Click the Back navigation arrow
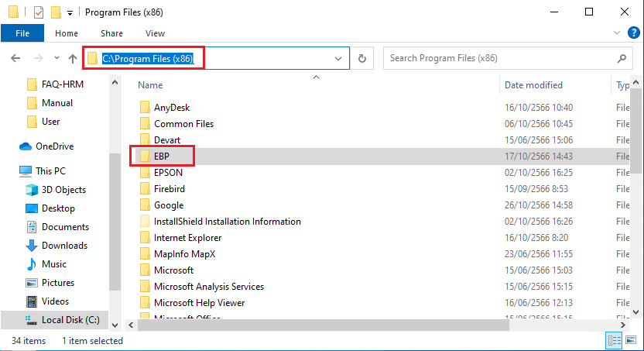This screenshot has height=351, width=644. tap(16, 58)
